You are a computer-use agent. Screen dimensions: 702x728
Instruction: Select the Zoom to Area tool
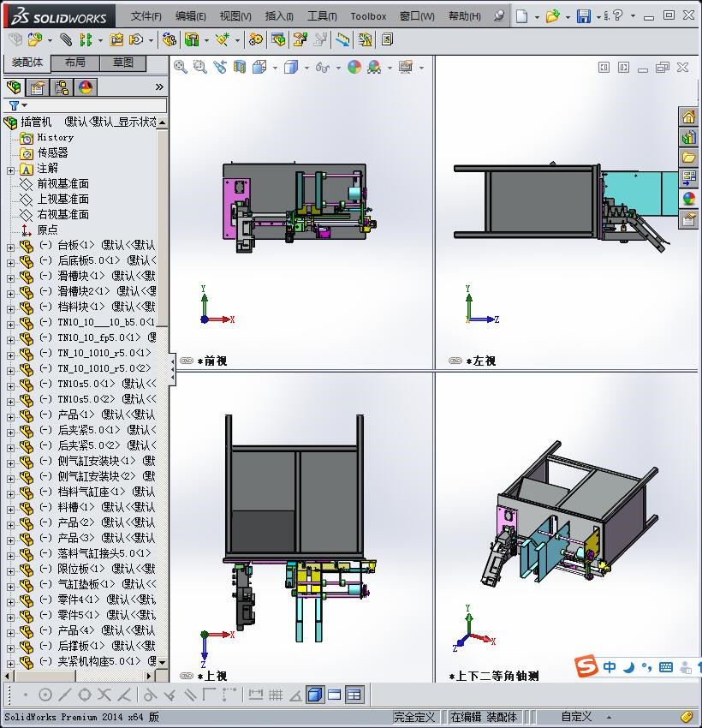[x=201, y=68]
